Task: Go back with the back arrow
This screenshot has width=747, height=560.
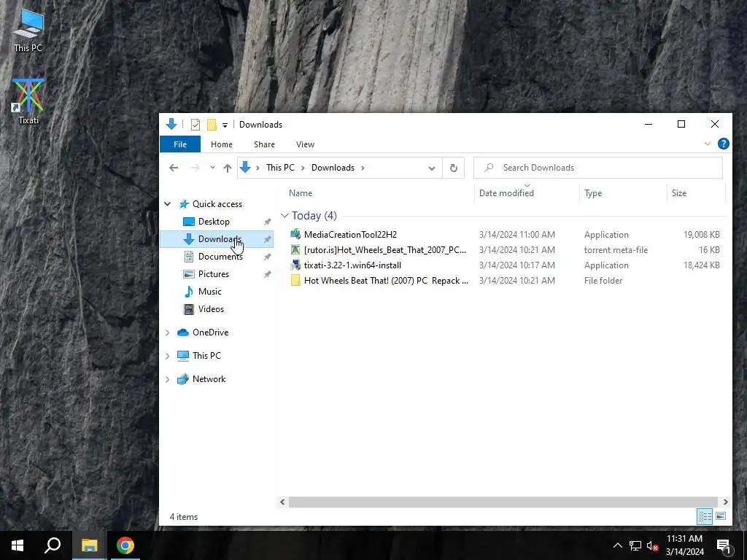Action: click(174, 168)
